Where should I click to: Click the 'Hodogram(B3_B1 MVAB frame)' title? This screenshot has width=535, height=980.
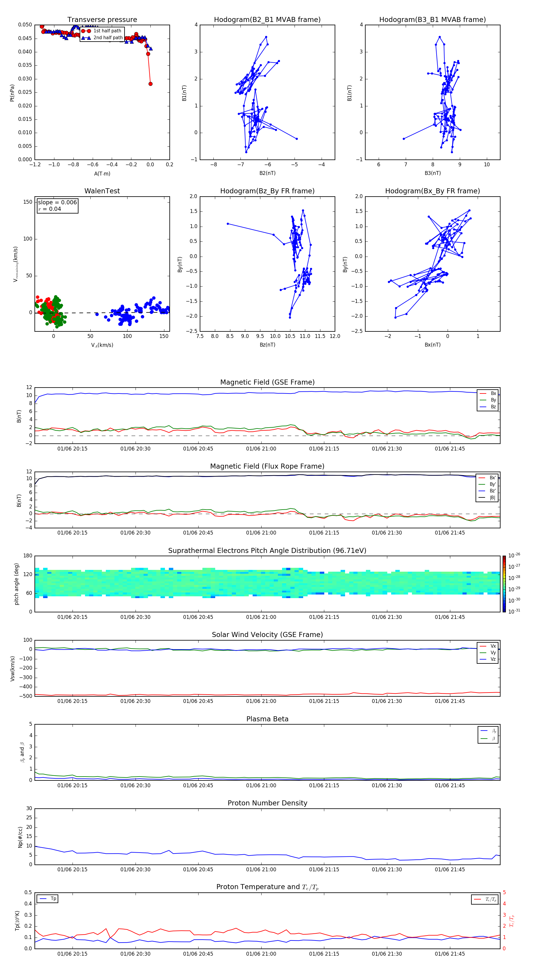click(432, 19)
